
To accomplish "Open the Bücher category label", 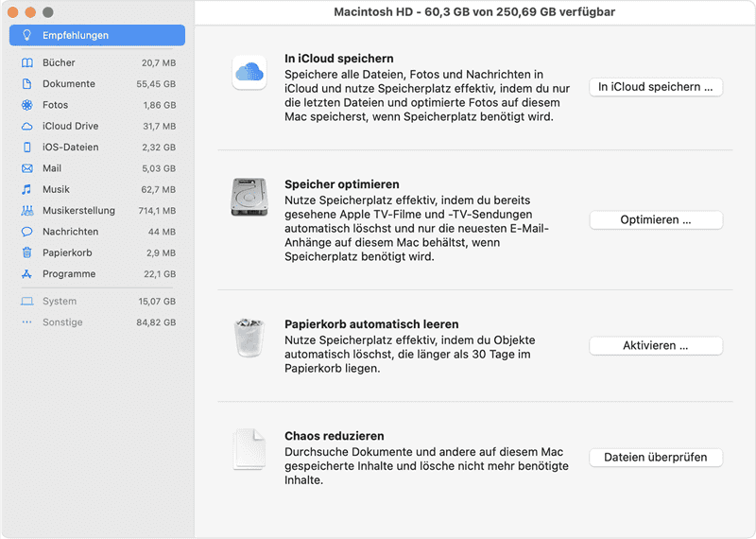I will [59, 62].
